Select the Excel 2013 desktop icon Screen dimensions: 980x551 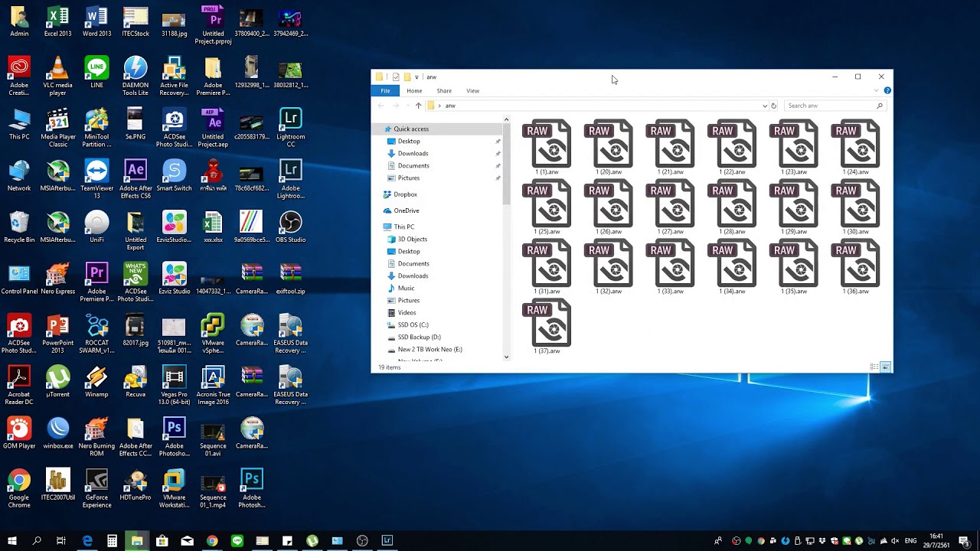57,21
